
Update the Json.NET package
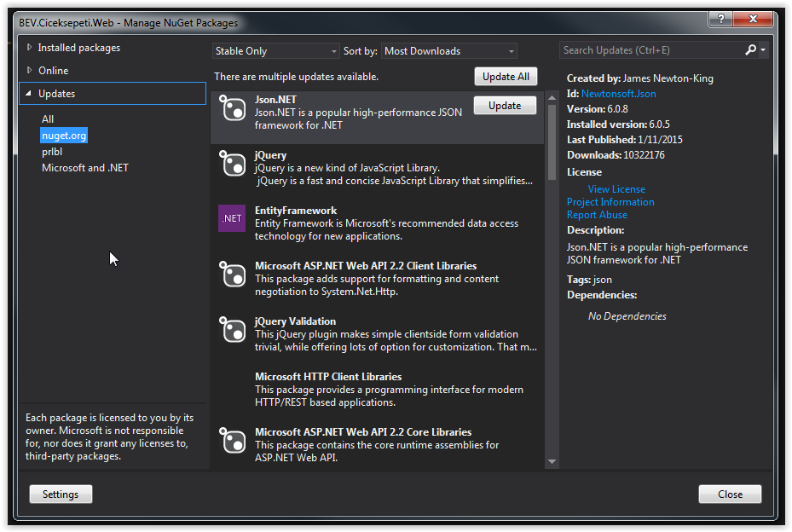(505, 105)
